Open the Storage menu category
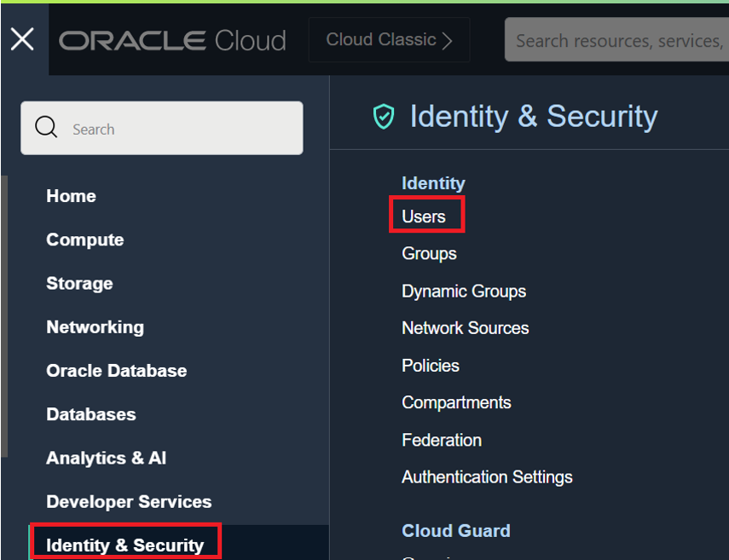 click(x=79, y=283)
